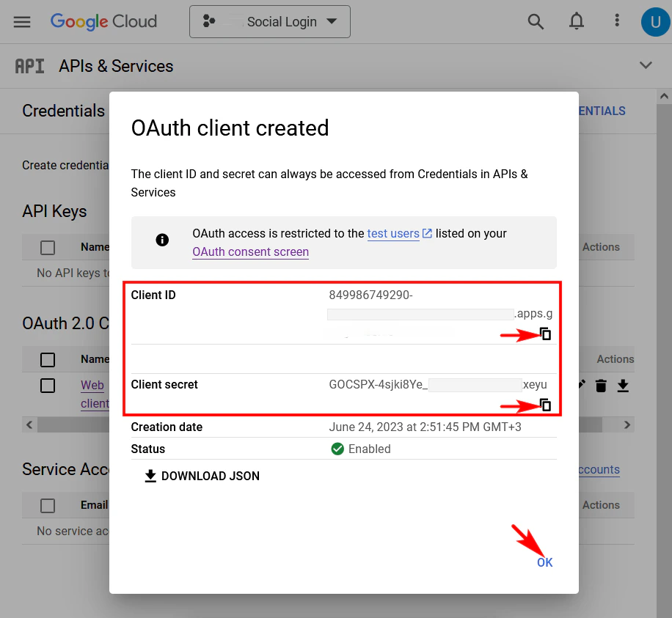Click the search magnifier icon
Viewport: 672px width, 618px height.
[536, 21]
